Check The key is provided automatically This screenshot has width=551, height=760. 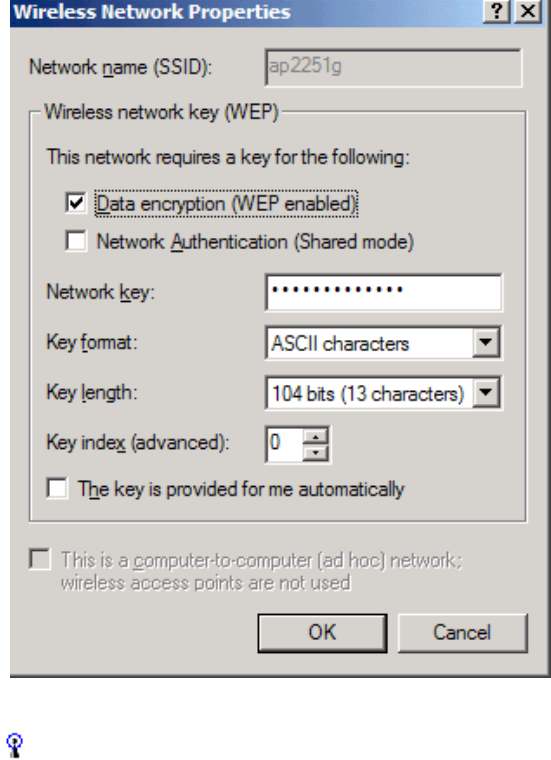57,488
